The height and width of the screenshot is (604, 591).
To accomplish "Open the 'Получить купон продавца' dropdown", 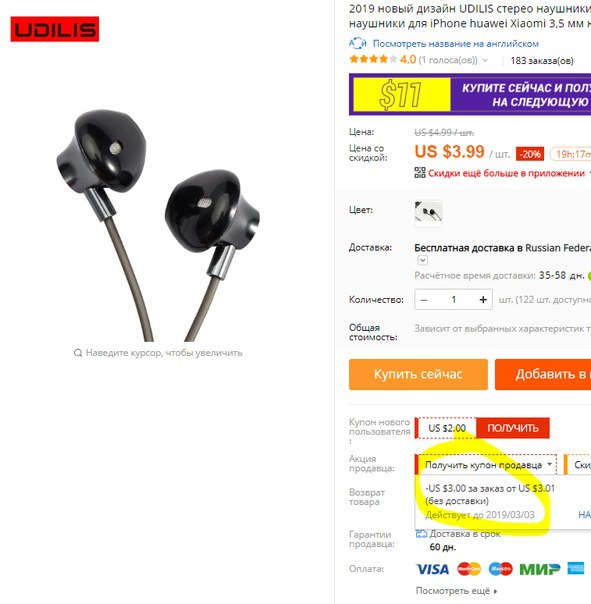I will click(487, 465).
